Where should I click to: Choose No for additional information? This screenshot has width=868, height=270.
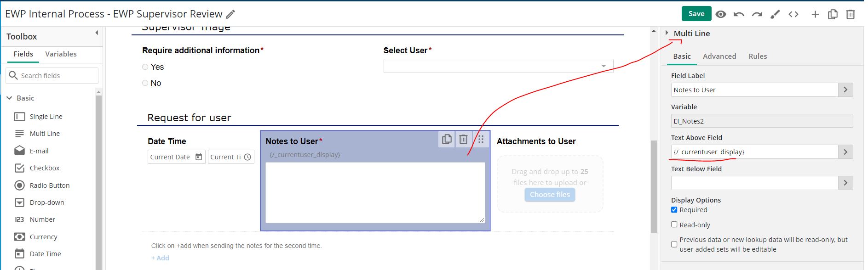pos(145,83)
